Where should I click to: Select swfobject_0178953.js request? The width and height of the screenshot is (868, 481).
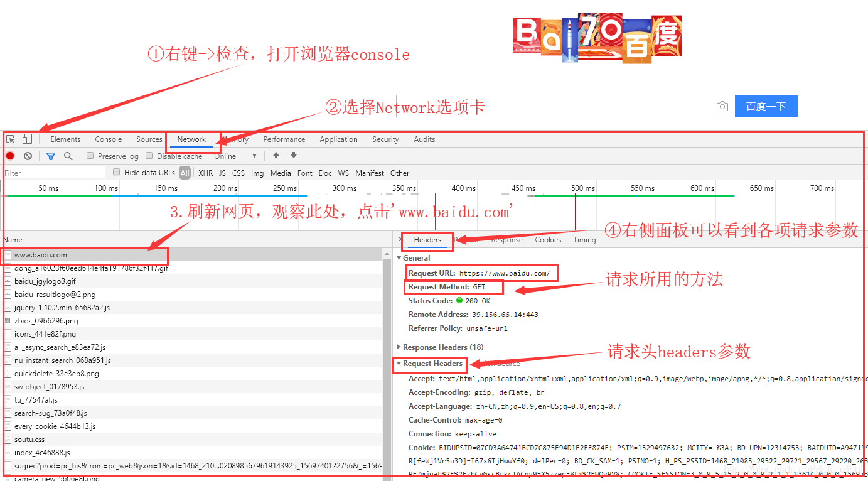click(191, 387)
